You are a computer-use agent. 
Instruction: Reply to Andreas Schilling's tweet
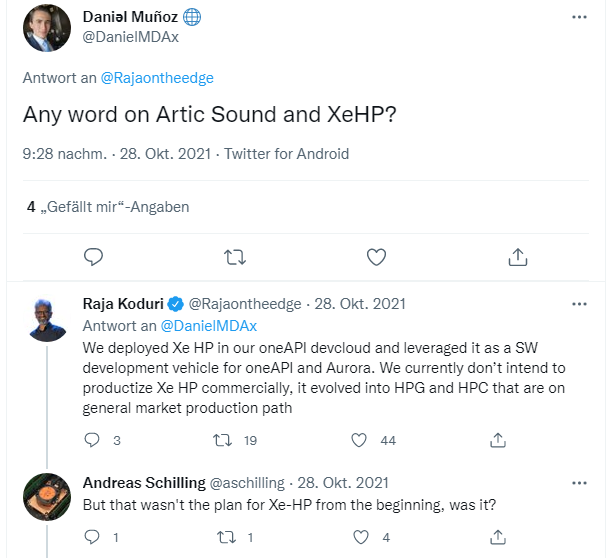93,537
